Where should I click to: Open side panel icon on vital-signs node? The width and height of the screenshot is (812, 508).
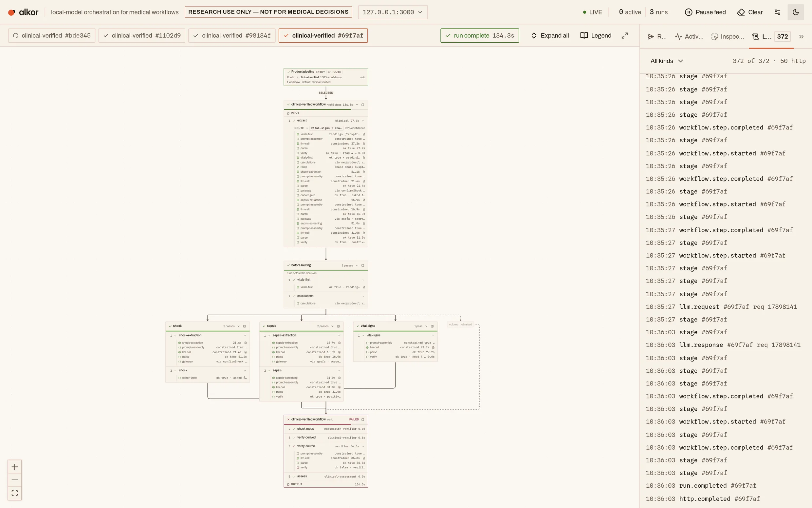click(432, 326)
